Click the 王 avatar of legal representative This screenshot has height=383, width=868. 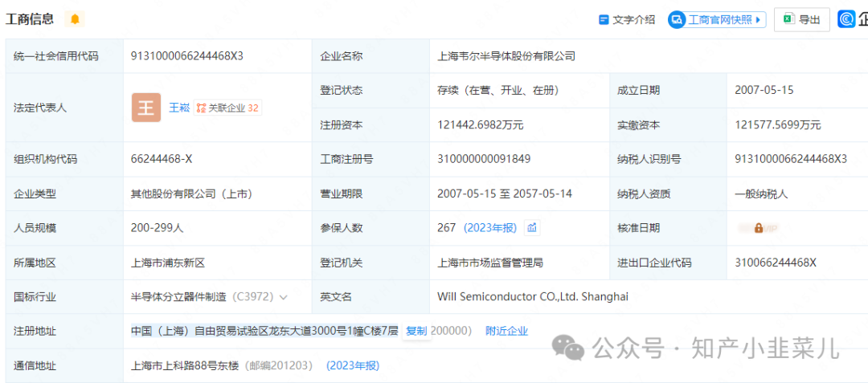click(146, 108)
